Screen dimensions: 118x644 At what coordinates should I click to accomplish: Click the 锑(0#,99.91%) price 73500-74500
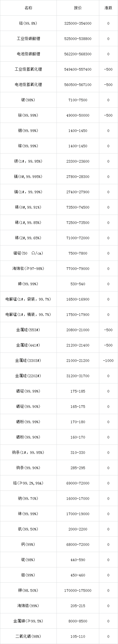pyautogui.click(x=78, y=207)
